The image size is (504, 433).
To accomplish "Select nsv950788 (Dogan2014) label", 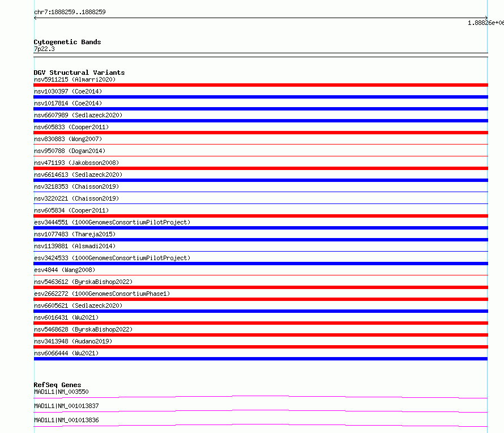I will coord(70,151).
